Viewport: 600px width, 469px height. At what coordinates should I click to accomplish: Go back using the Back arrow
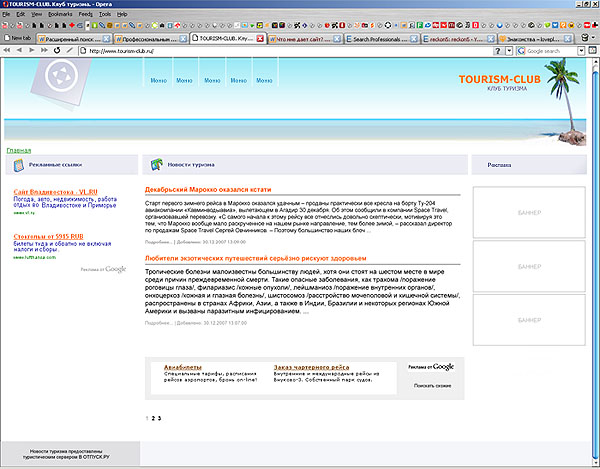pos(19,50)
